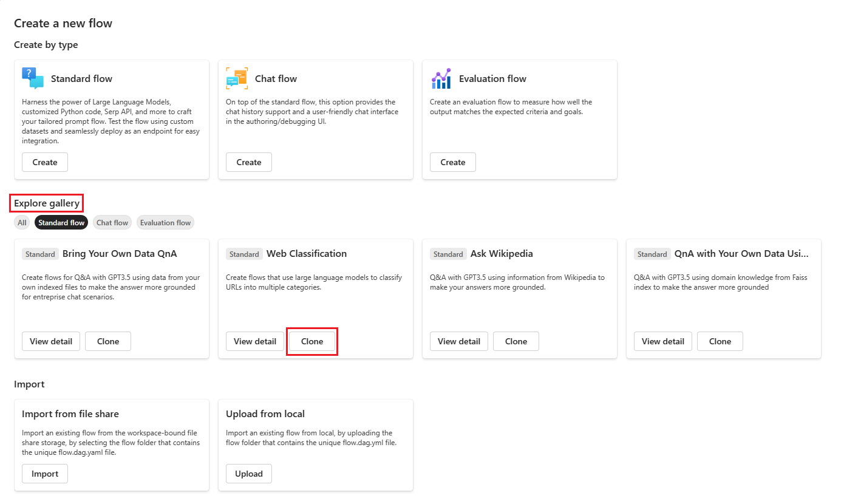The height and width of the screenshot is (504, 844).
Task: Upload a flow from local
Action: [249, 474]
